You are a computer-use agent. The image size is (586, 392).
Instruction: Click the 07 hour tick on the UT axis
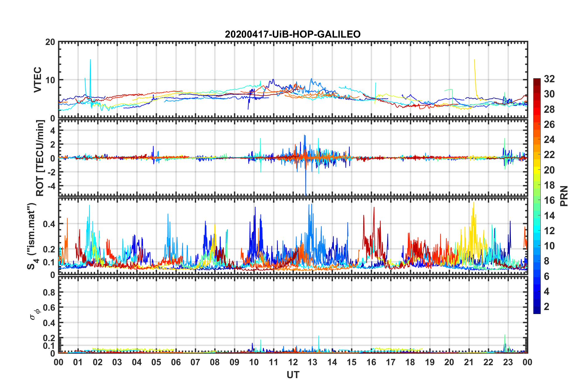coord(195,362)
